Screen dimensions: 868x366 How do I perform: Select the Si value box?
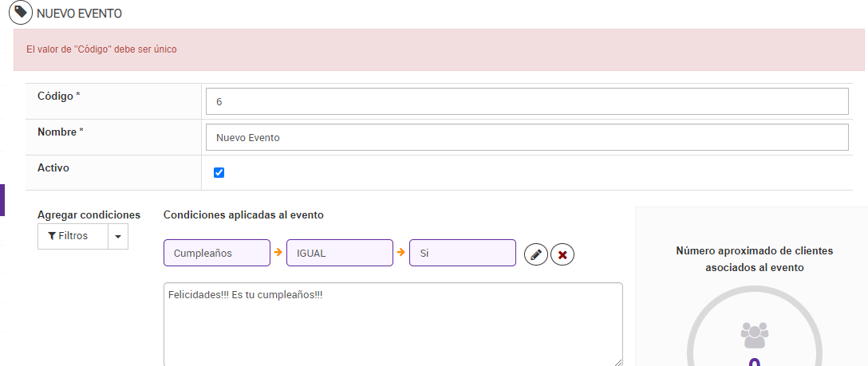(x=462, y=253)
